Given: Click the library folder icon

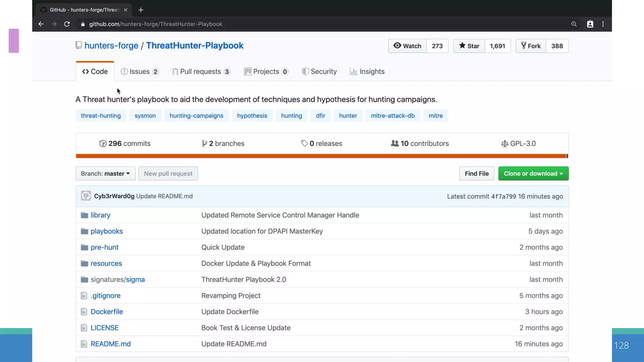Looking at the screenshot, I should pyautogui.click(x=84, y=215).
